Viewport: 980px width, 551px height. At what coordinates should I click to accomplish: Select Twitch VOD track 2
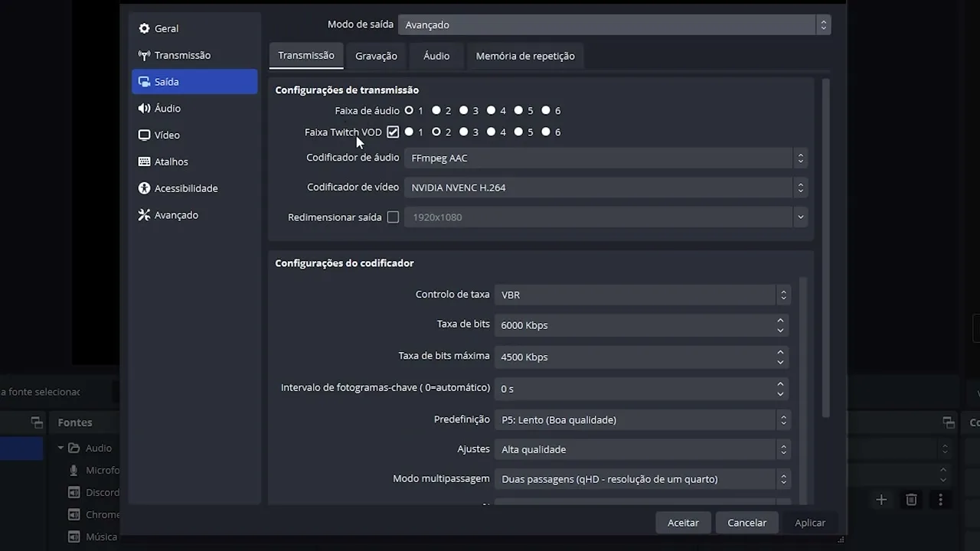[436, 132]
